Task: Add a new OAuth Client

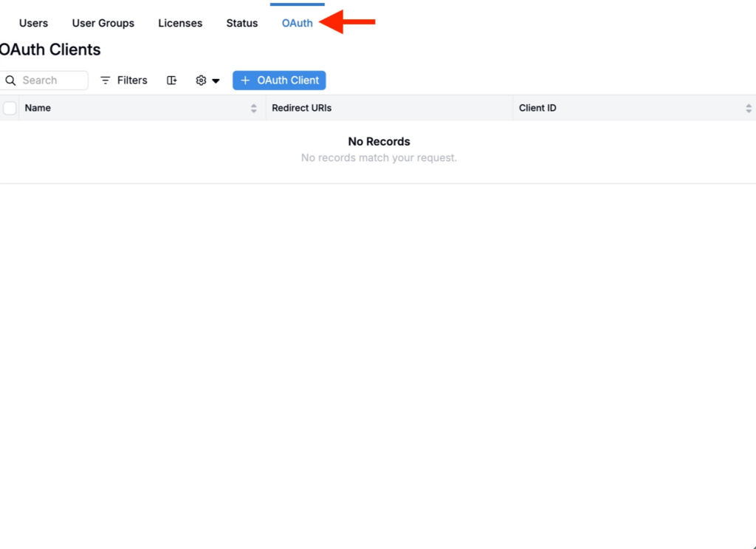Action: pos(279,80)
